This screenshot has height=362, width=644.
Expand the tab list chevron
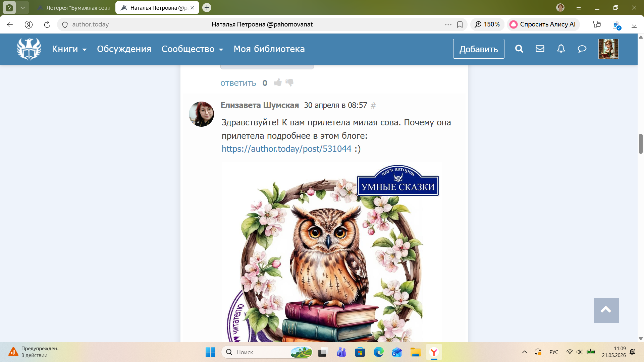pyautogui.click(x=23, y=7)
